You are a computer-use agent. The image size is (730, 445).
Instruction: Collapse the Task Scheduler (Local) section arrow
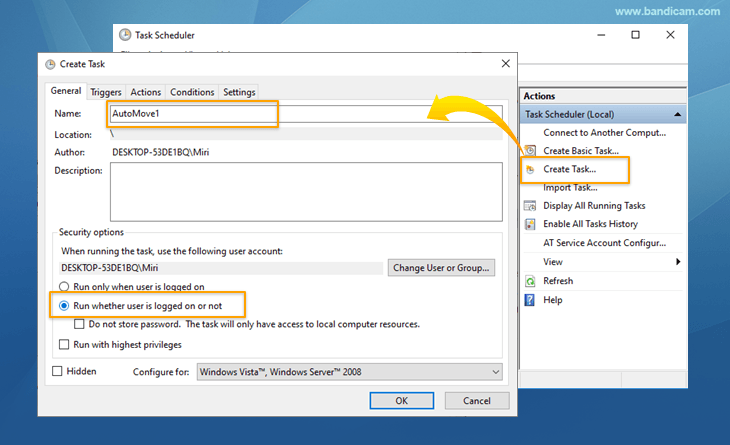coord(677,115)
